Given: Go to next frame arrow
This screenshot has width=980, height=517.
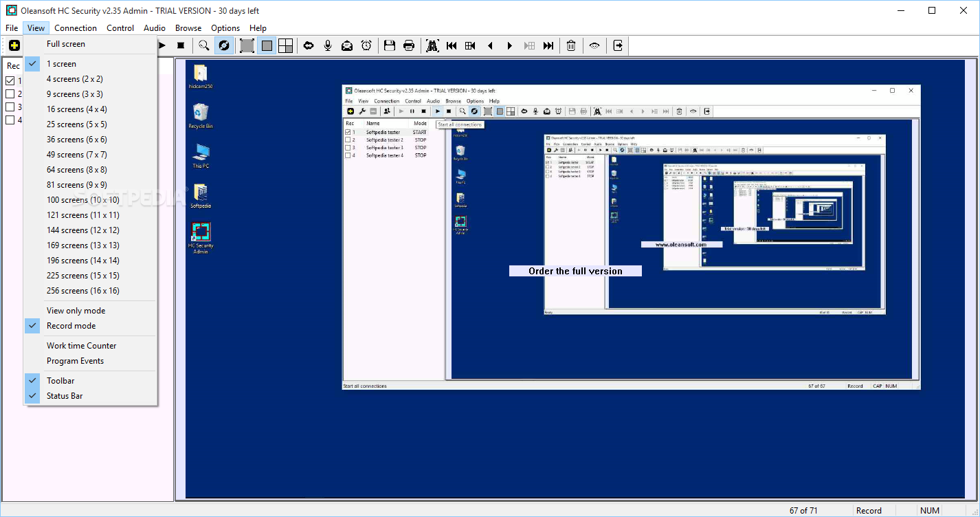Looking at the screenshot, I should (x=509, y=45).
